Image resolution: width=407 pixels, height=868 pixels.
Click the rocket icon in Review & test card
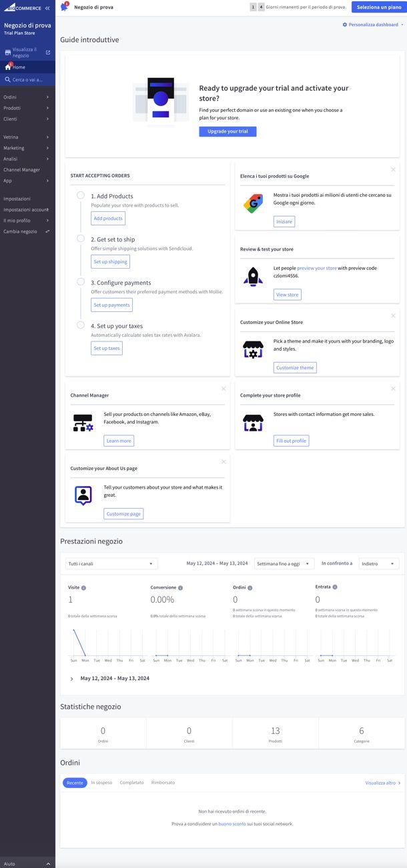(x=253, y=276)
